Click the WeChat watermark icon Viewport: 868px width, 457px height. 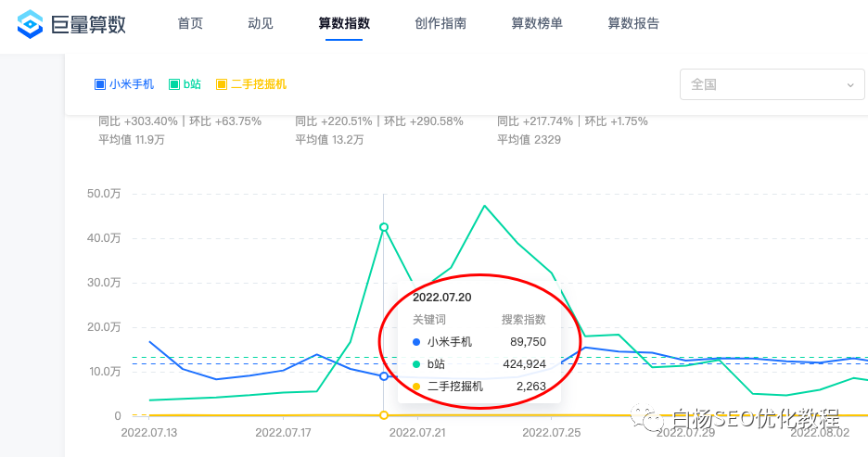(646, 418)
